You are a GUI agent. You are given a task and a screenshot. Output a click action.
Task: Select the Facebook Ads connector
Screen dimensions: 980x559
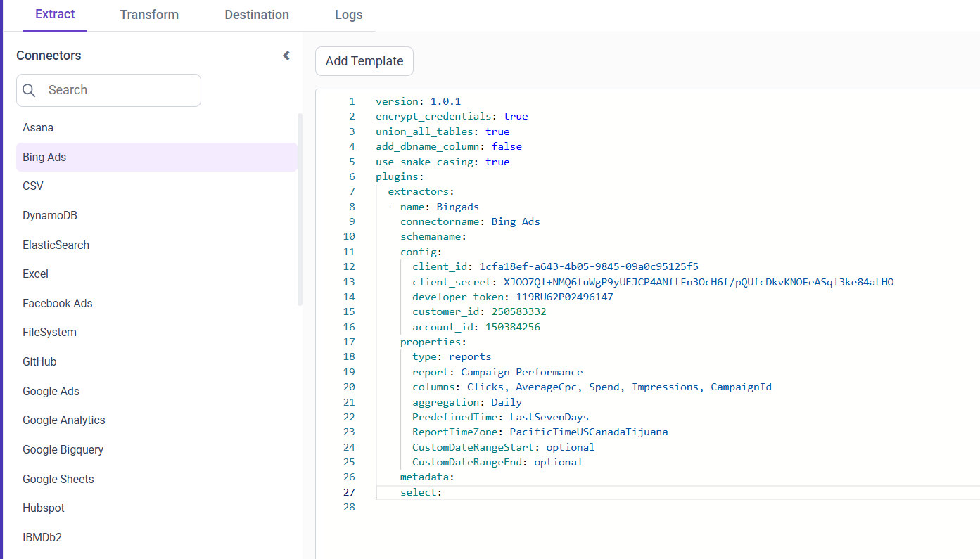click(x=56, y=303)
